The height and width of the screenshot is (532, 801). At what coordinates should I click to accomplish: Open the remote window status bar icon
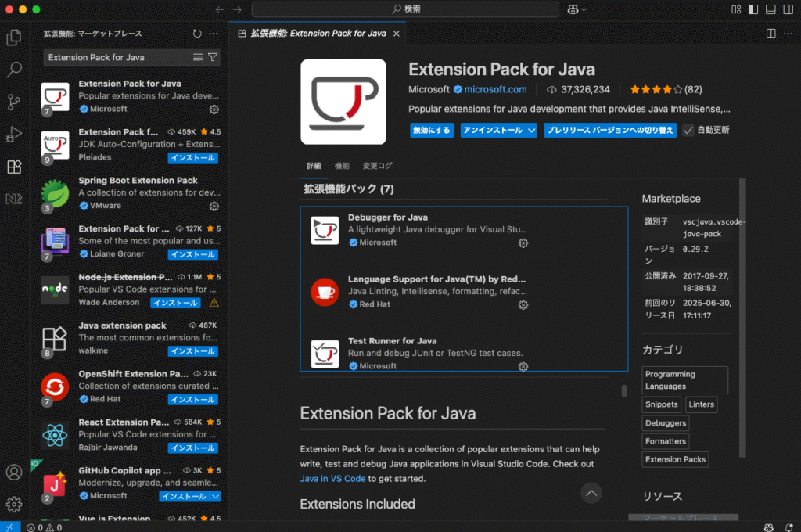tap(9, 527)
